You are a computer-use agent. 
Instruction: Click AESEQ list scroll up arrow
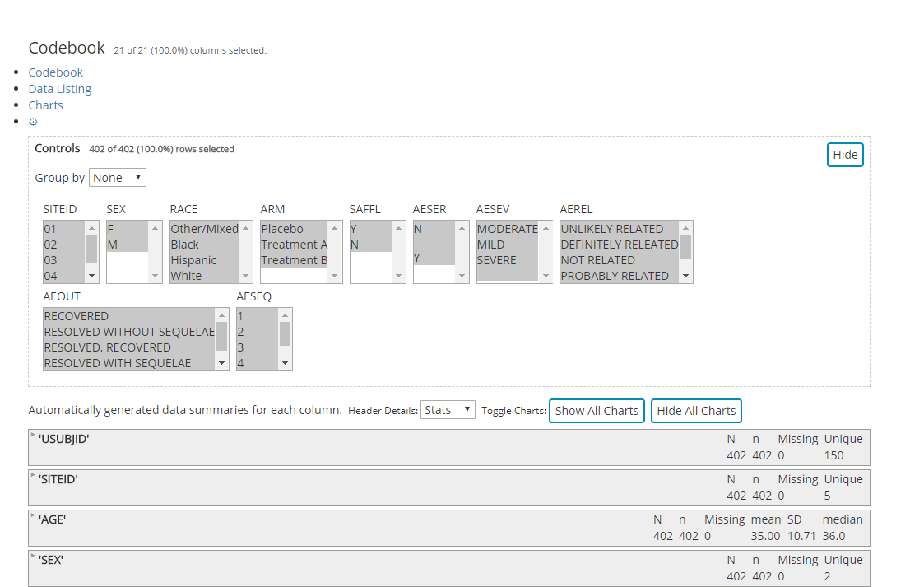[x=286, y=315]
